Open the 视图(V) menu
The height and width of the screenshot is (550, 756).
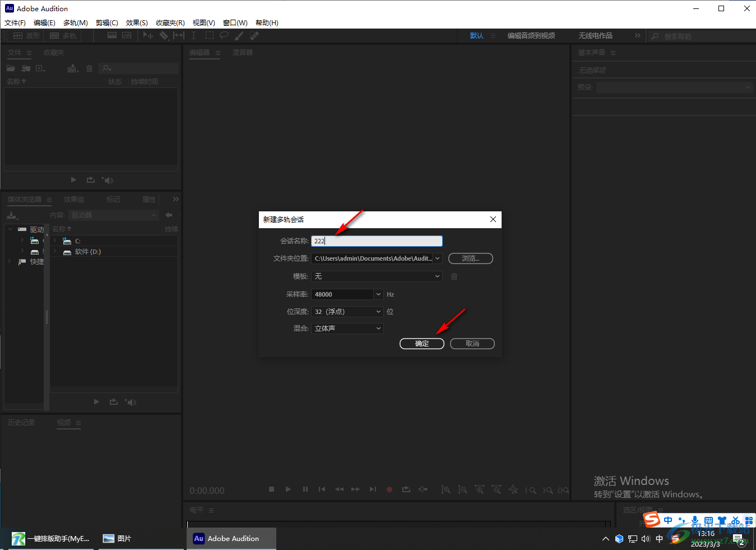point(204,23)
